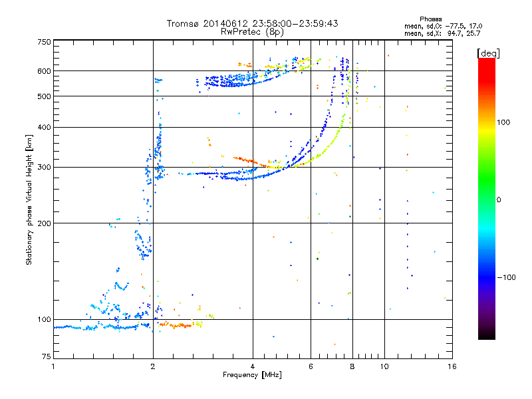Click the phase colorbar scale
The image size is (532, 399).
coord(487,198)
